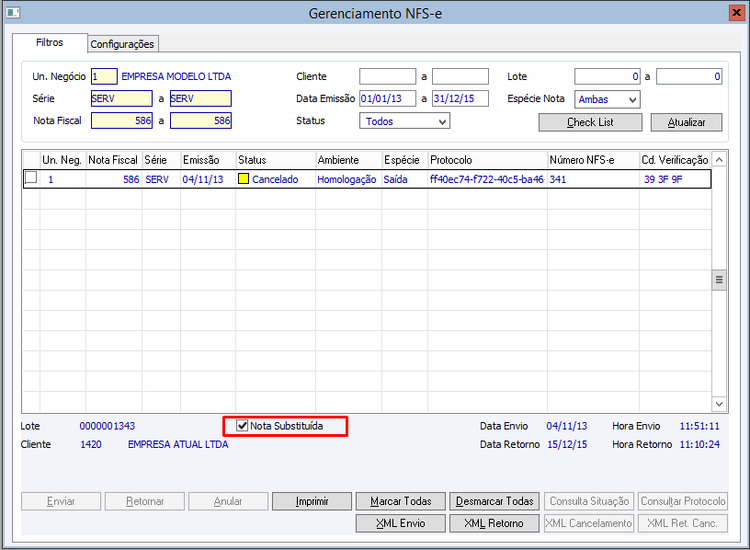Click the Consultar Protocolo button
Viewport: 750px width, 550px height.
click(x=683, y=501)
